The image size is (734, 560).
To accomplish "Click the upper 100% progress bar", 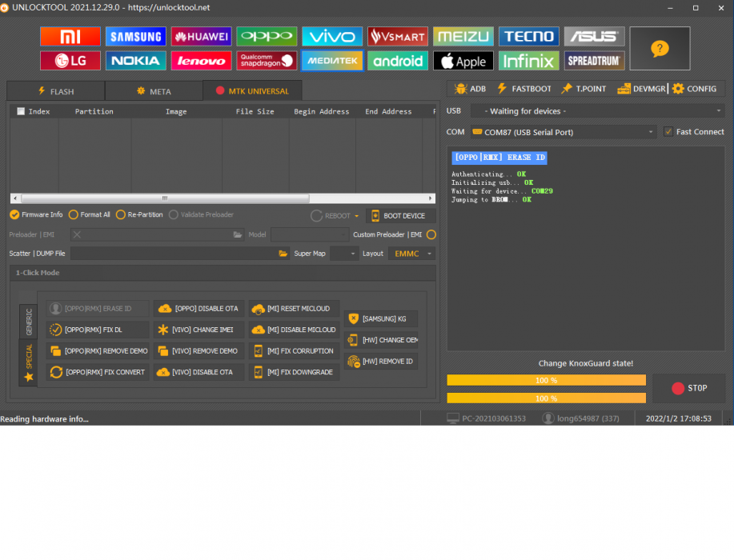I will (x=546, y=380).
